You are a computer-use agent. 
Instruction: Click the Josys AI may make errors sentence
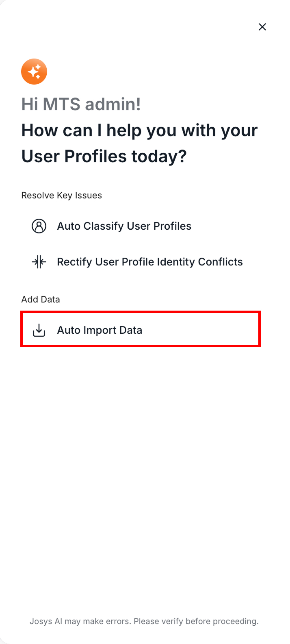(80, 621)
